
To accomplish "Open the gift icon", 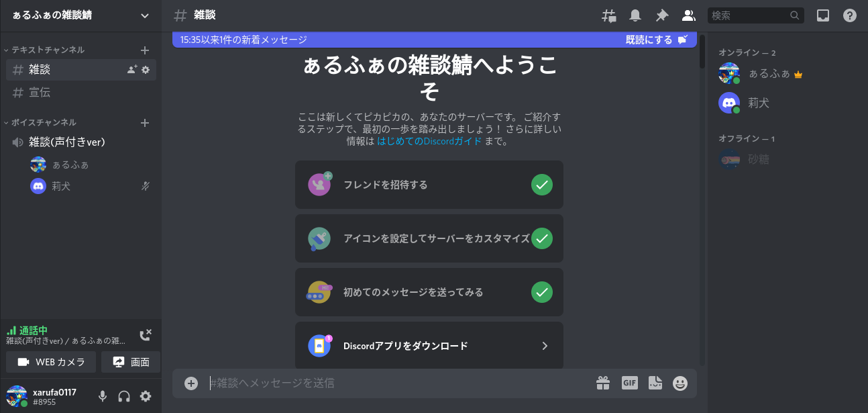I will coord(603,383).
